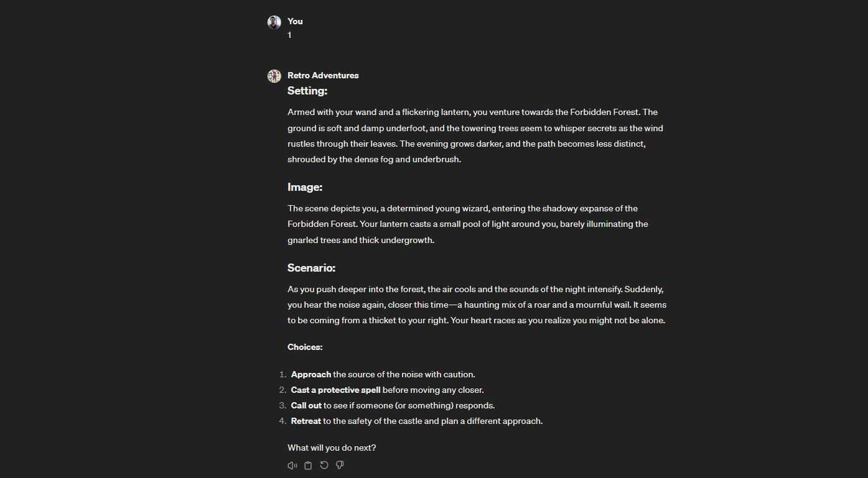Click your sent message "1"
This screenshot has width=868, height=478.
click(x=289, y=35)
